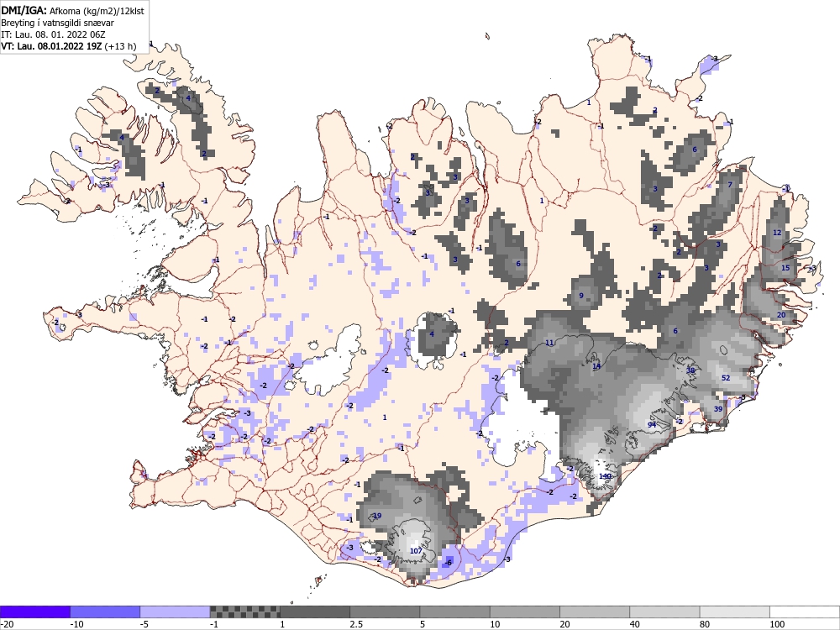Click the light lavender -5 to -1 legend swatch
Image resolution: width=840 pixels, height=630 pixels.
click(176, 612)
